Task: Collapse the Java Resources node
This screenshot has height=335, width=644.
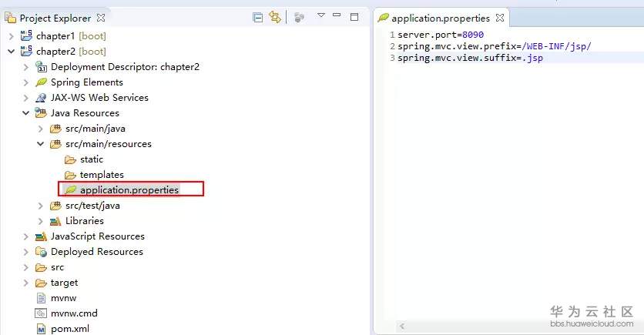Action: point(26,113)
